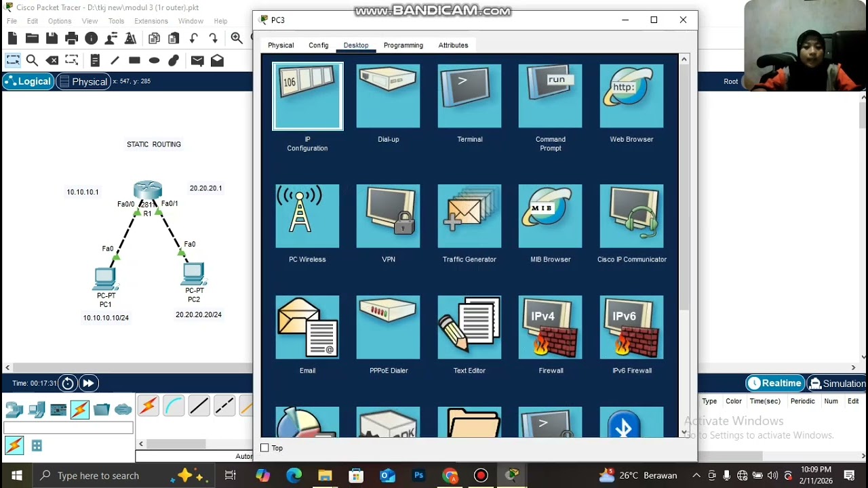The image size is (868, 488).
Task: Open the Extensions menu
Action: point(151,21)
